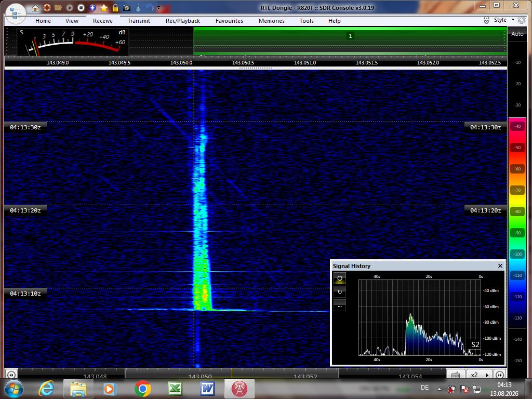
Task: Open the Tools ribbon tab
Action: tap(307, 21)
